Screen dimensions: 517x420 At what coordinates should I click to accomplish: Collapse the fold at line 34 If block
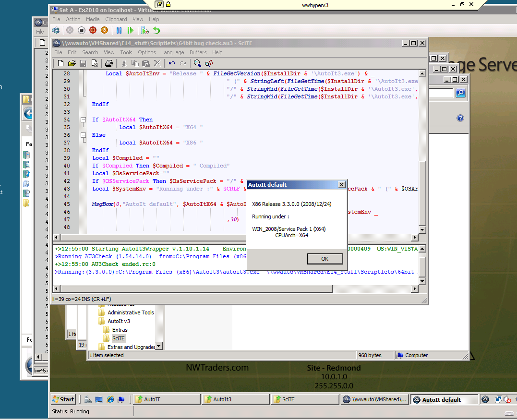point(84,120)
